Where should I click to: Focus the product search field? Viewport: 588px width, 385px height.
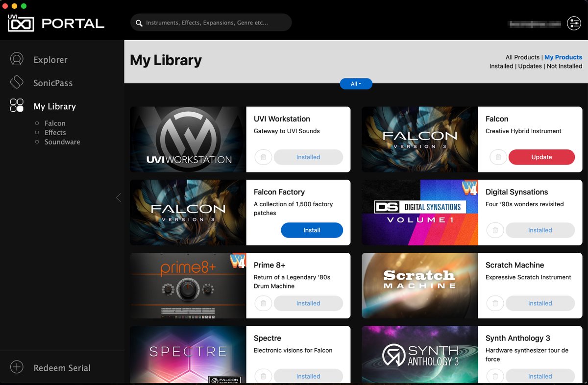click(211, 23)
